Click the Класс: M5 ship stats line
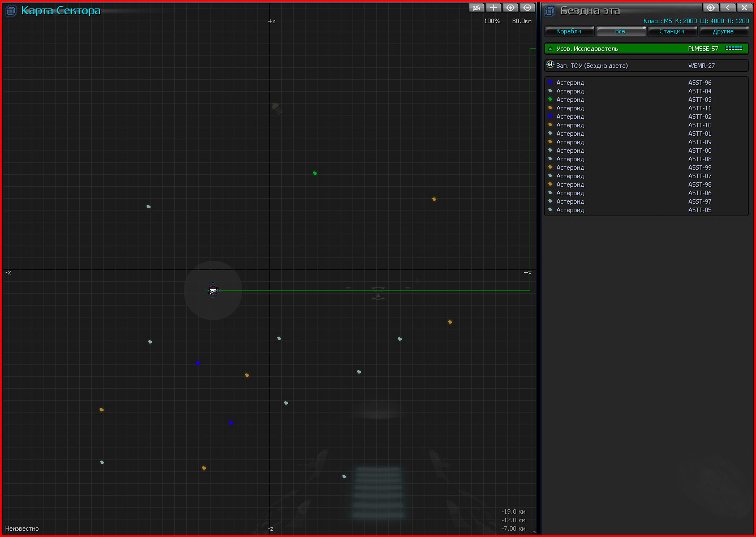Image resolution: width=756 pixels, height=537 pixels. [696, 21]
